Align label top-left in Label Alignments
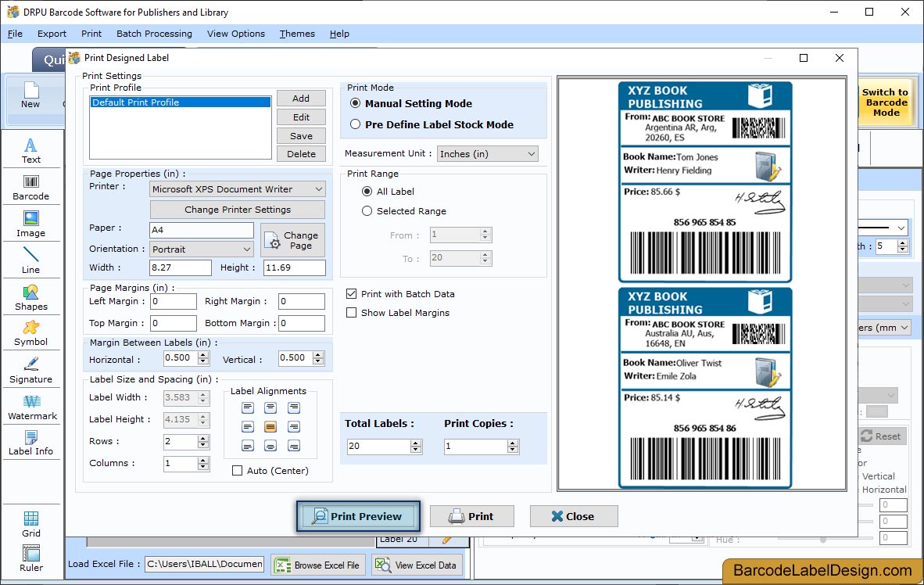This screenshot has width=924, height=585. coord(248,407)
